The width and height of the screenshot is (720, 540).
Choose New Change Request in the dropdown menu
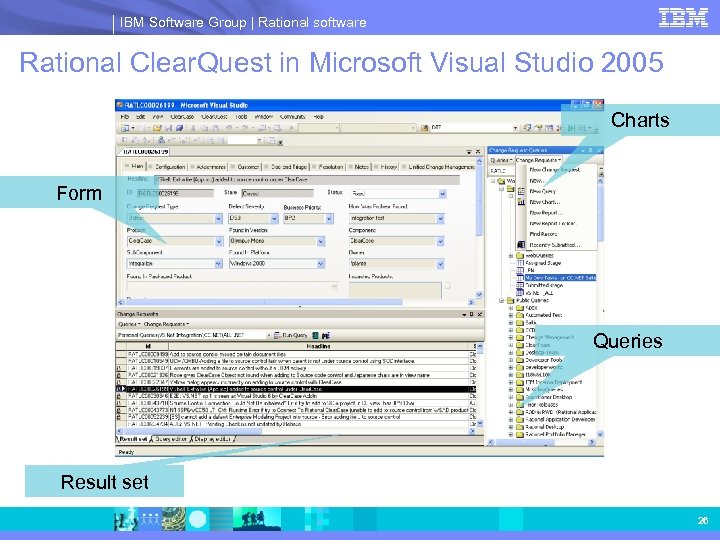point(554,169)
